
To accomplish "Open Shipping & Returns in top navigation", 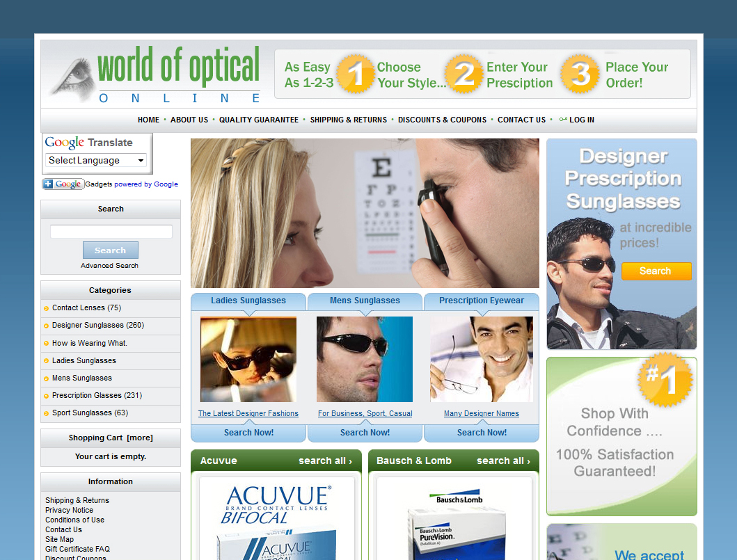I will [348, 120].
